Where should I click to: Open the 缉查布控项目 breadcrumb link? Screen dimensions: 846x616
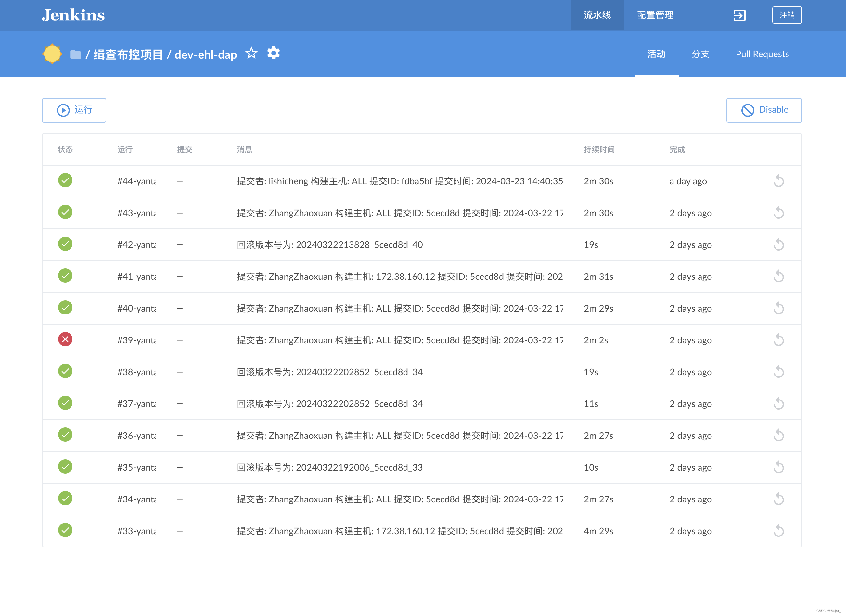pos(128,55)
